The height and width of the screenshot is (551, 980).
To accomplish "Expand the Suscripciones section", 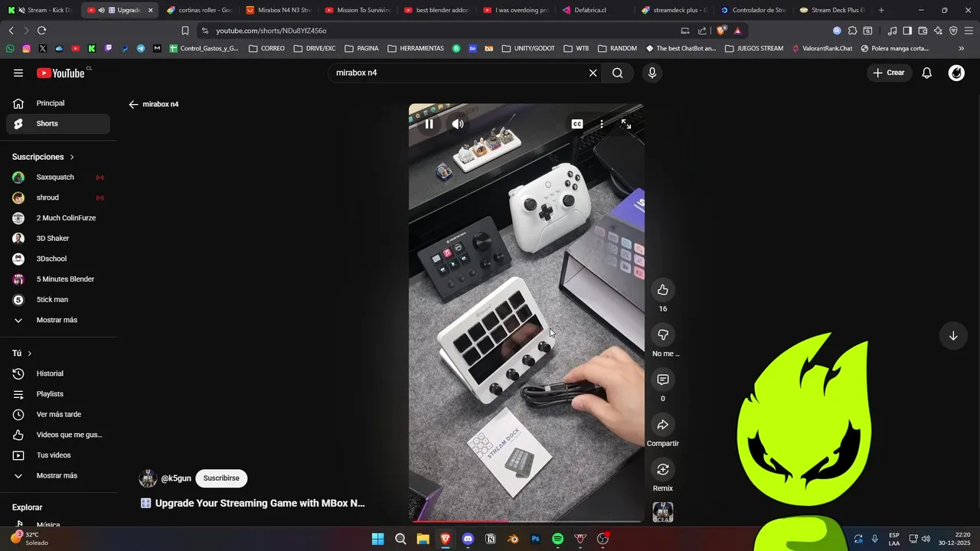I will [44, 157].
